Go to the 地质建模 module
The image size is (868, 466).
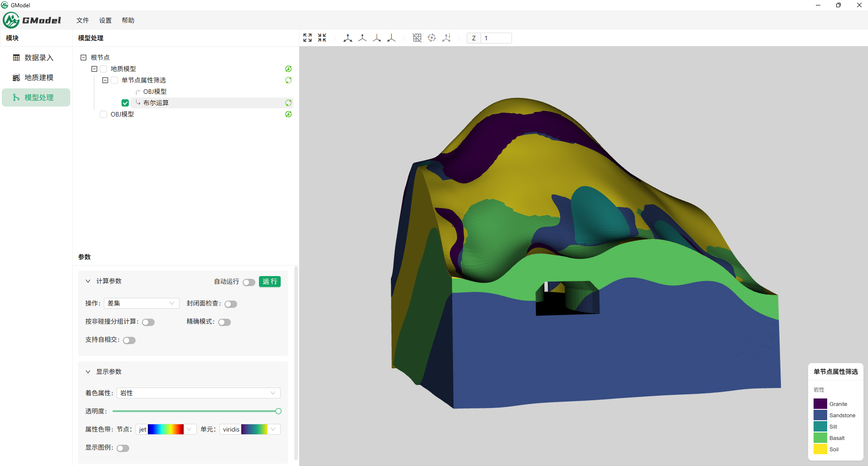(39, 78)
